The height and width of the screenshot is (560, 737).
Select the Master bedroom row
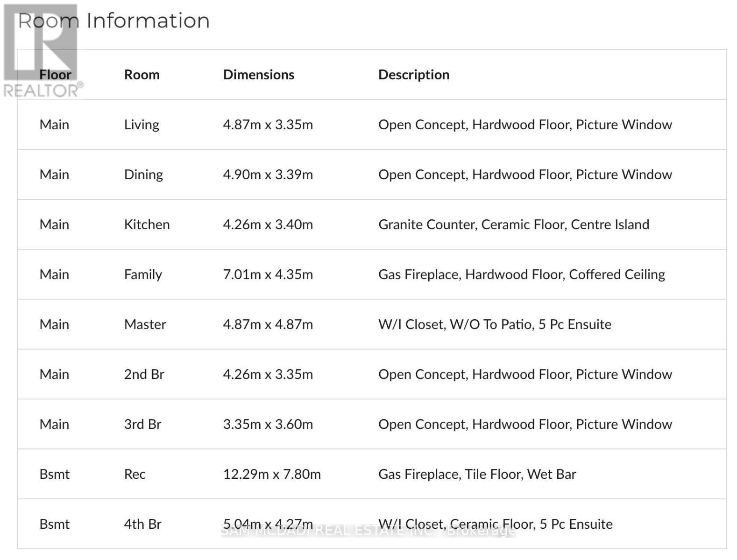(372, 324)
